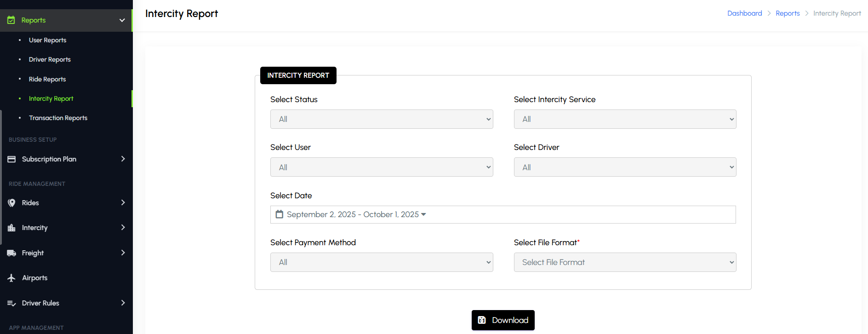Click the Rides location pin icon
The width and height of the screenshot is (868, 334).
coord(11,203)
